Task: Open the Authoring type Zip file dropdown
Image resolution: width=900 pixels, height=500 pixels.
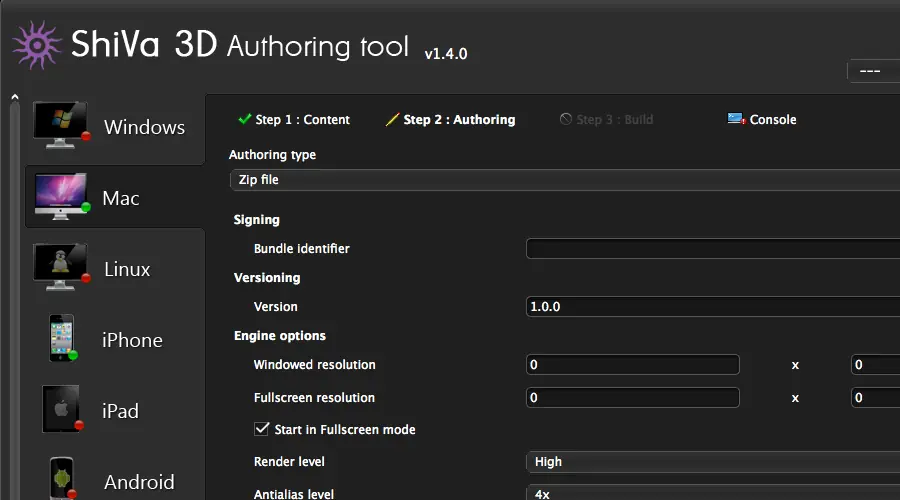Action: [565, 180]
